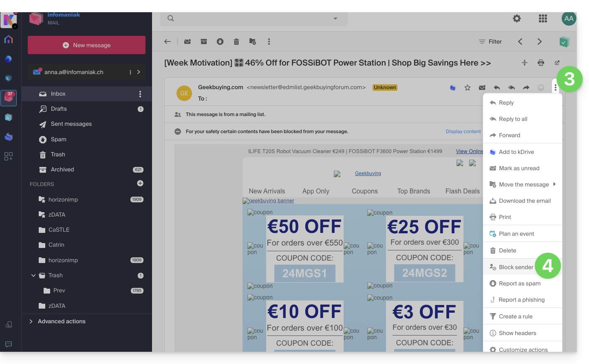
Task: Click the Display content link
Action: (x=463, y=132)
